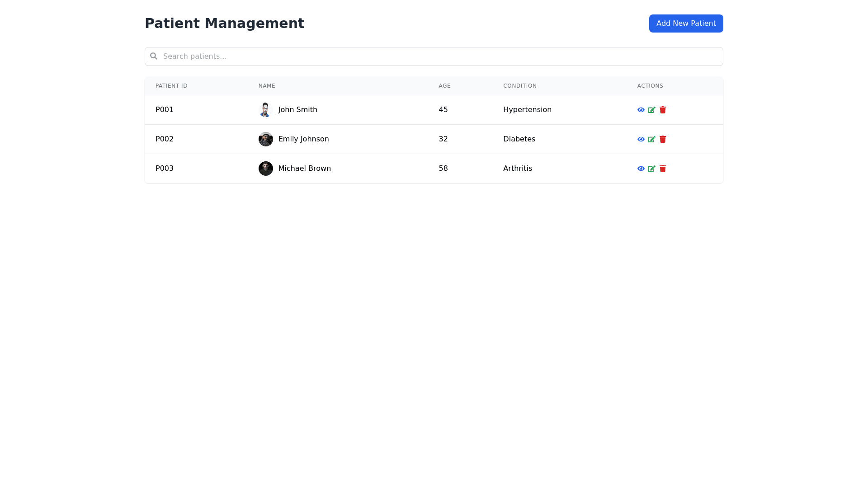This screenshot has height=488, width=868.
Task: Edit Emily Johnson's record
Action: tap(651, 139)
